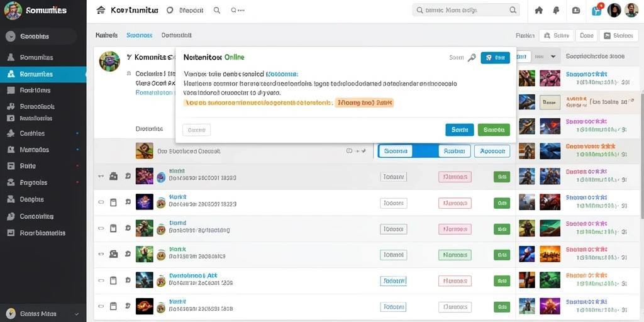Screen dimensions: 644x322
Task: Click the pink button in the Davtobnoo Att row
Action: click(x=455, y=281)
